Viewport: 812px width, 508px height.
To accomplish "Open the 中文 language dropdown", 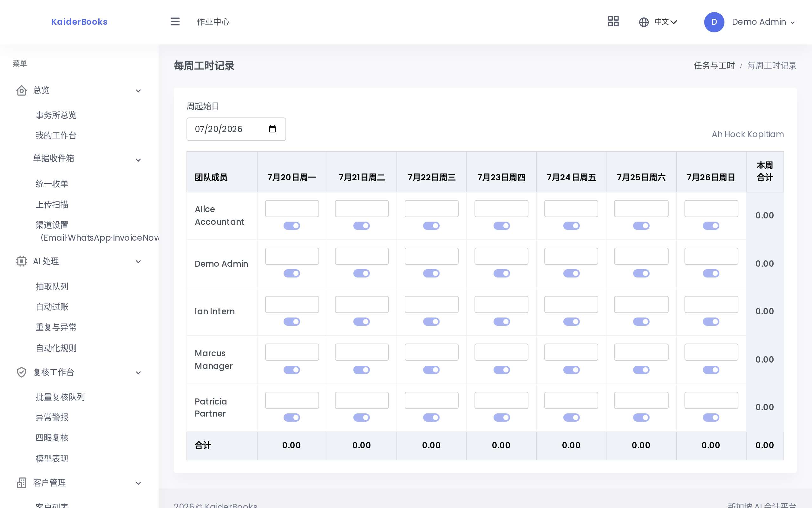I will (x=666, y=22).
